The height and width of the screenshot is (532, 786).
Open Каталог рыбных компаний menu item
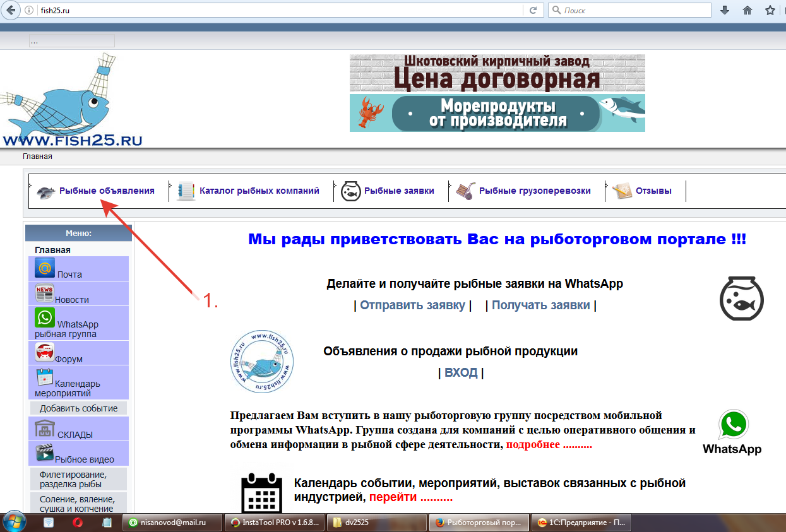click(259, 191)
